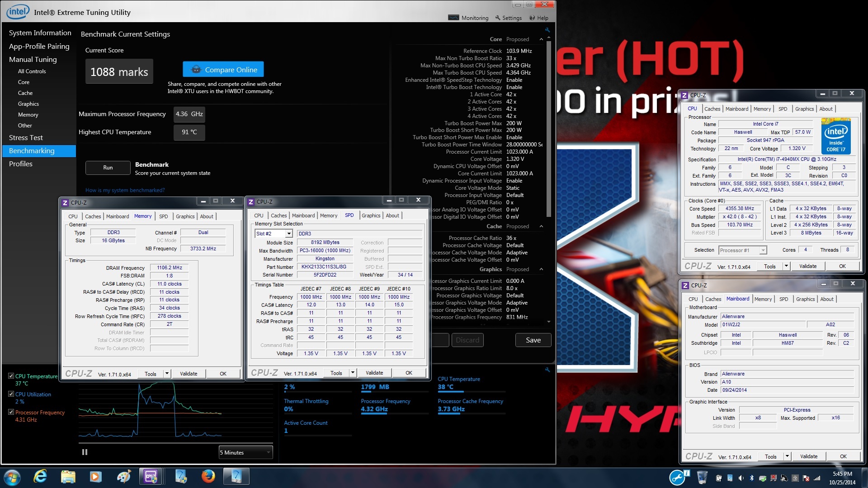Click the Intel logo in XTU header

pyautogui.click(x=18, y=12)
